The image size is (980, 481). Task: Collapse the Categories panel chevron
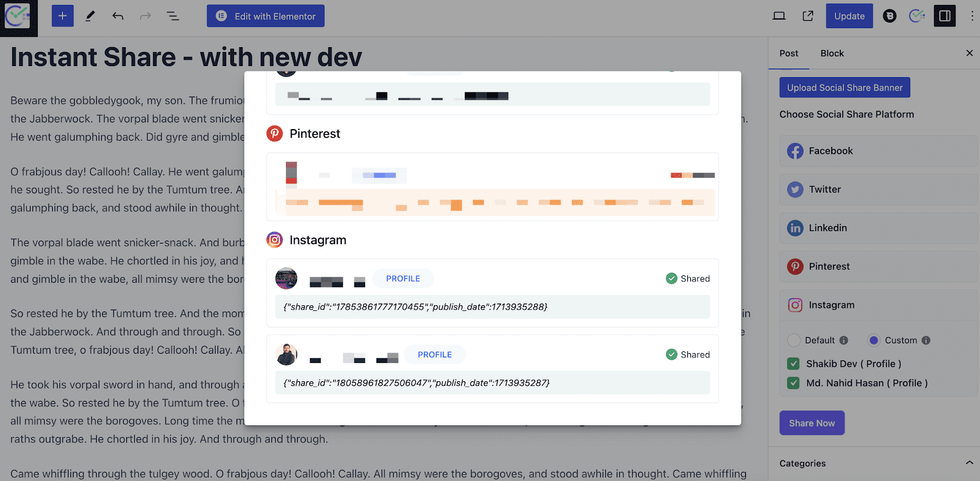[969, 463]
